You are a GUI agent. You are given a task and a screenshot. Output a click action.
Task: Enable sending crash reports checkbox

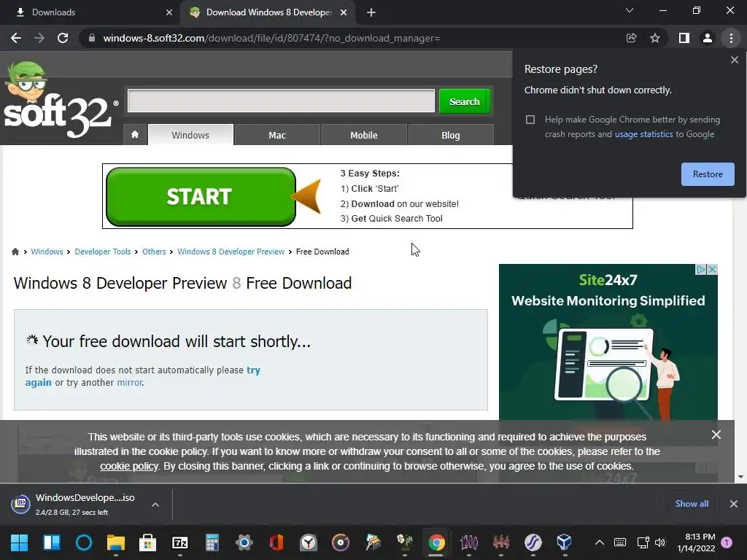coord(530,120)
